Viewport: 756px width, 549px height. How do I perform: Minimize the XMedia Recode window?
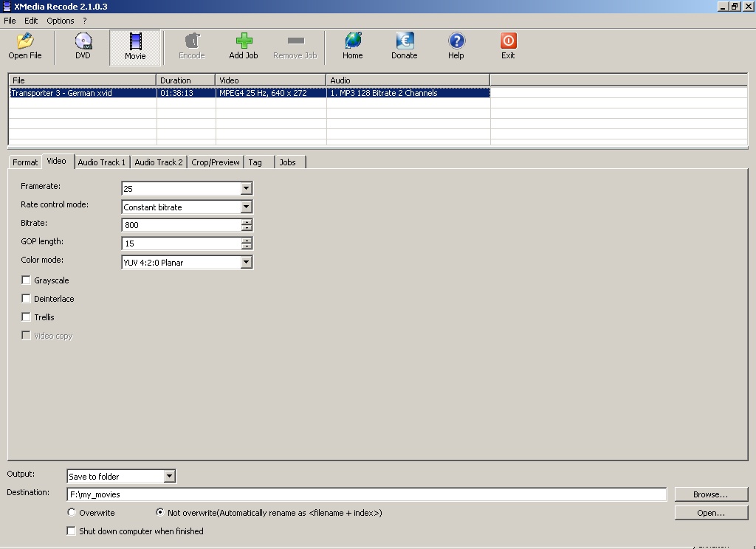[722, 6]
